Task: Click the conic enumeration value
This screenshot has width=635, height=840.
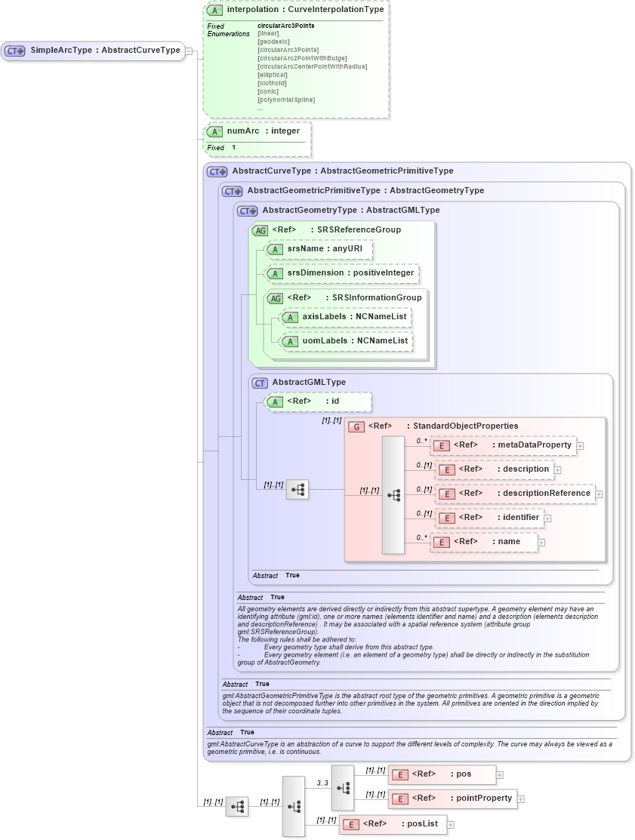Action: pos(268,91)
